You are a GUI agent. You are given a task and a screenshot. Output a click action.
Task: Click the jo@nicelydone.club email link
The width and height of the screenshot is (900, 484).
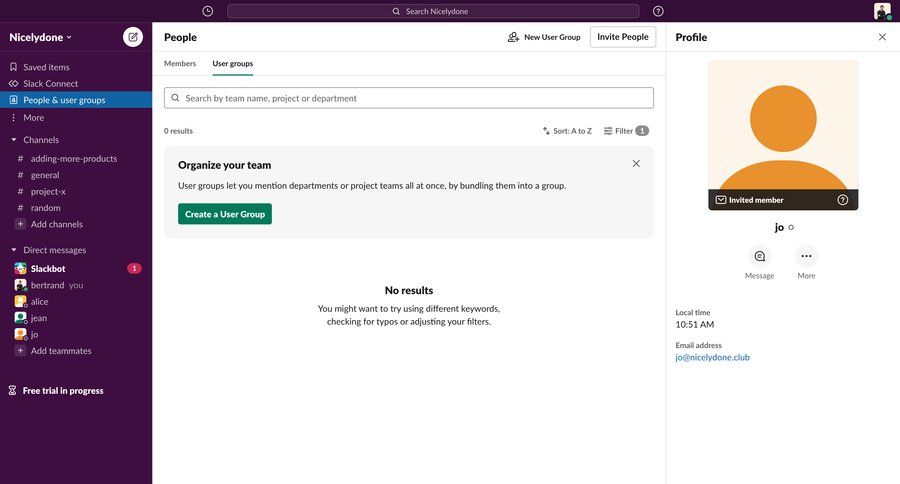pyautogui.click(x=712, y=357)
